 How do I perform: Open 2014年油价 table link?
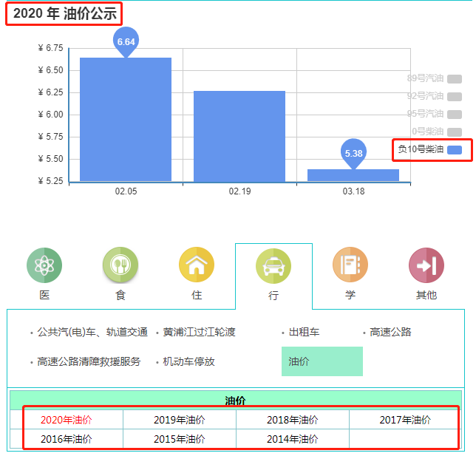(293, 439)
